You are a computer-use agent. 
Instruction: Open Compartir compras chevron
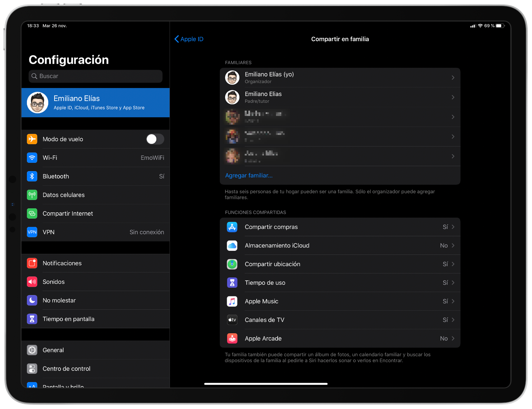[453, 227]
